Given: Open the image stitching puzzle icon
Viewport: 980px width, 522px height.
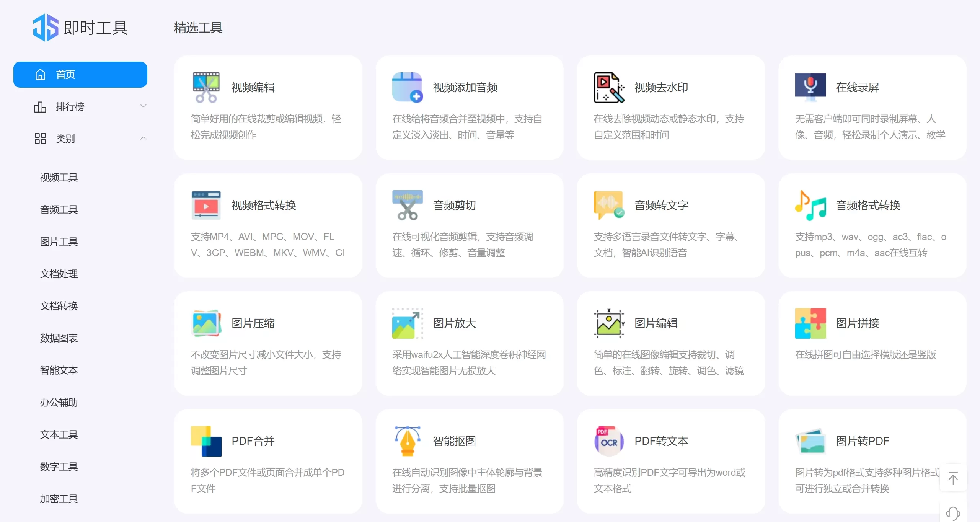Looking at the screenshot, I should 810,323.
